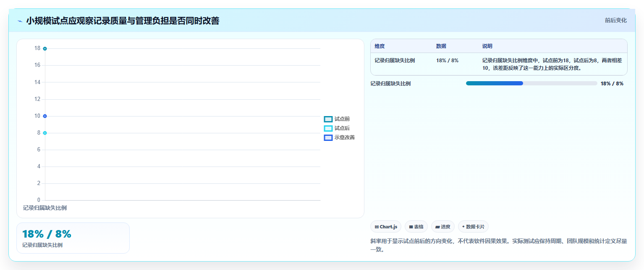The height and width of the screenshot is (270, 644).
Task: Click the chart data point at 18
Action: pos(45,48)
